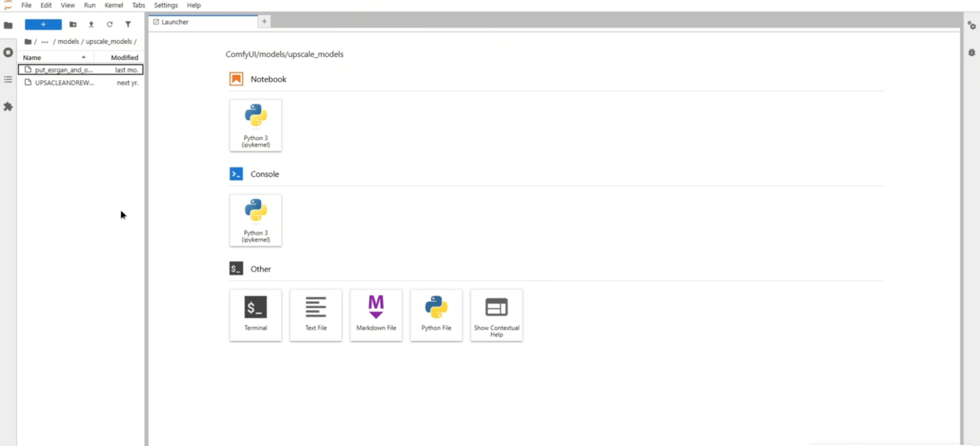Open Running Terminals and Kernels panel
The width and height of the screenshot is (980, 446).
point(8,52)
